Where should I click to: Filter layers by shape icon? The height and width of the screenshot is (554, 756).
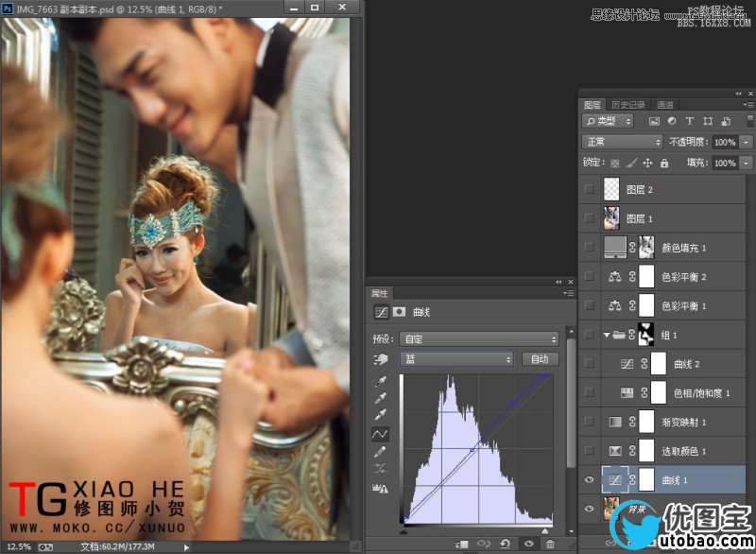(x=708, y=121)
